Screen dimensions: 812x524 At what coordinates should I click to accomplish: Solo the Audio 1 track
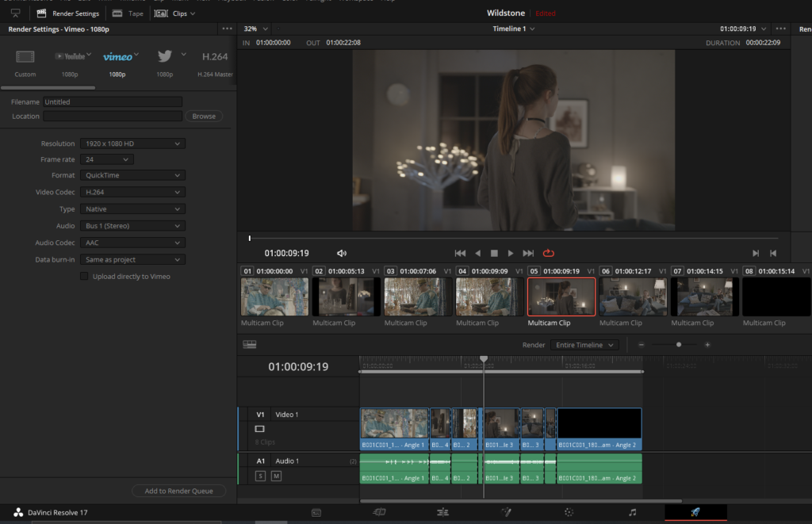click(x=260, y=476)
